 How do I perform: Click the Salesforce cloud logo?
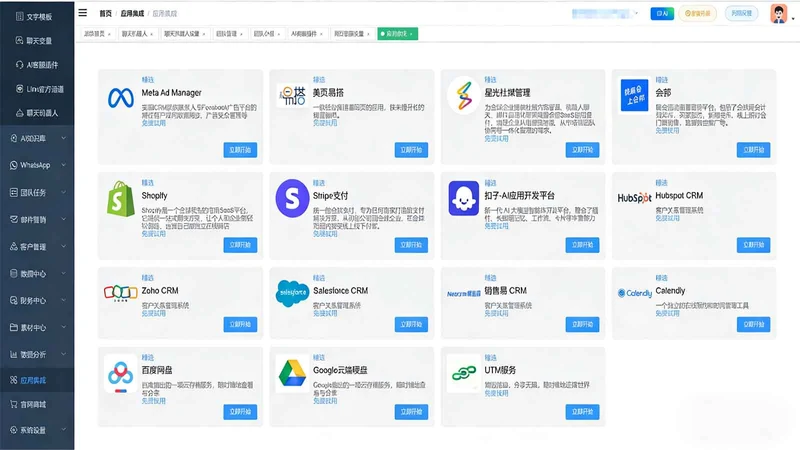(x=292, y=293)
